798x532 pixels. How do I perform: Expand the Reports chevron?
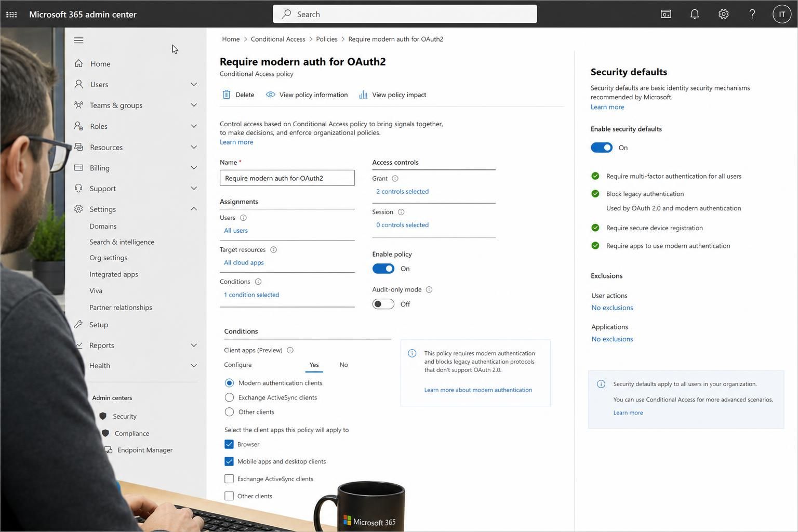[194, 345]
